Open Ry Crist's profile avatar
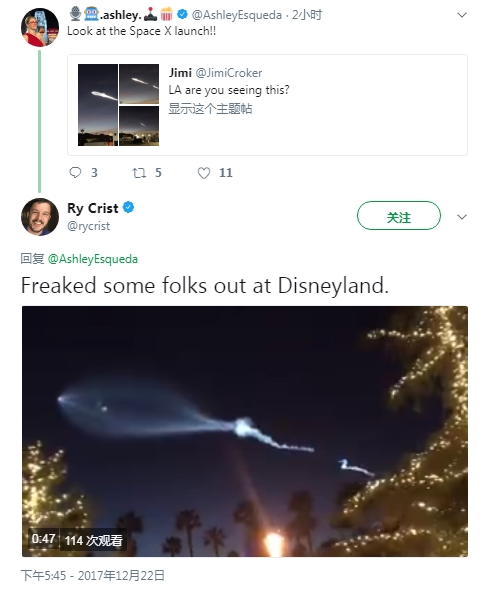 [x=40, y=217]
